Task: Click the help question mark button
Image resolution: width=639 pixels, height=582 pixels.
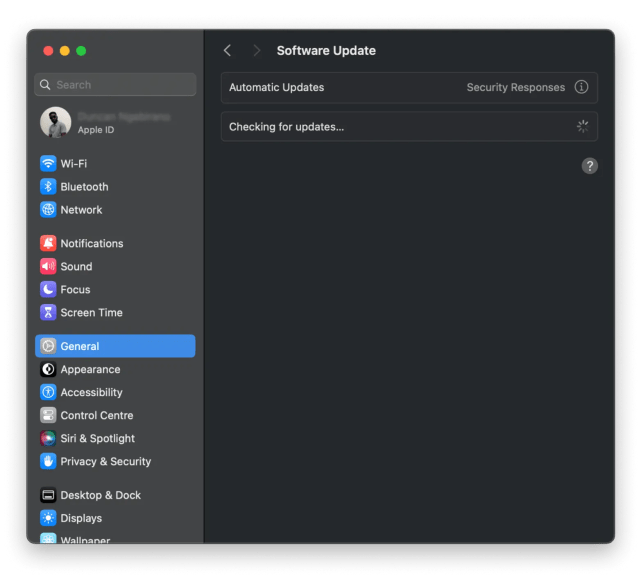Action: (589, 166)
